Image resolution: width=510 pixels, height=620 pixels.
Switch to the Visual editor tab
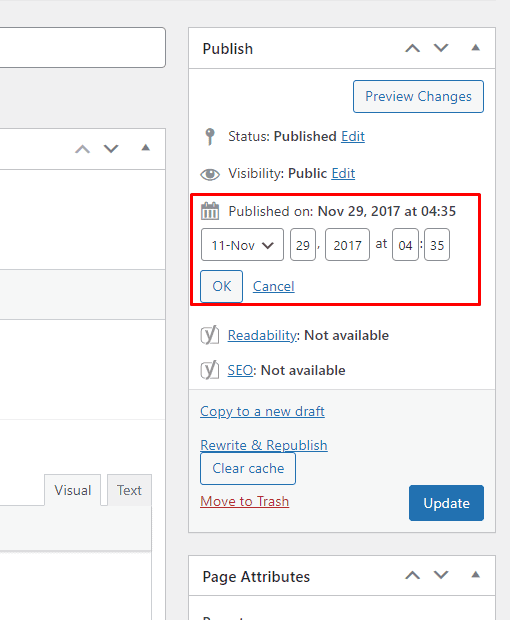73,490
